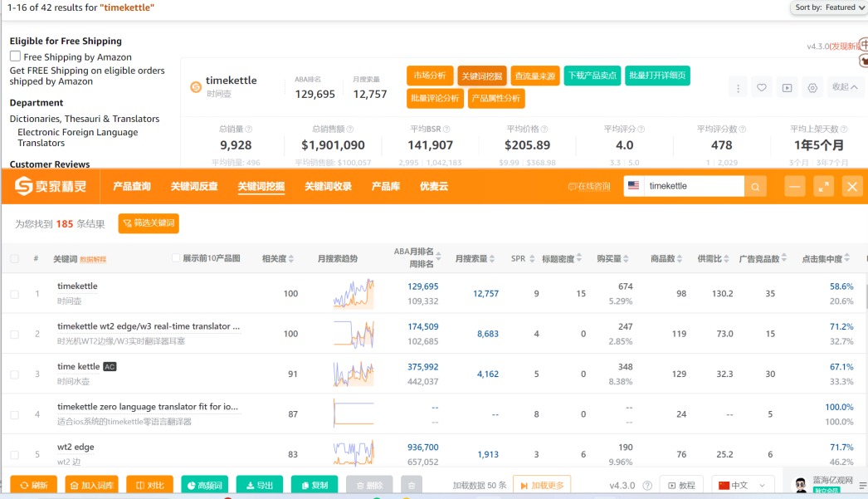Click the 筛选关键词 filter button

point(149,223)
